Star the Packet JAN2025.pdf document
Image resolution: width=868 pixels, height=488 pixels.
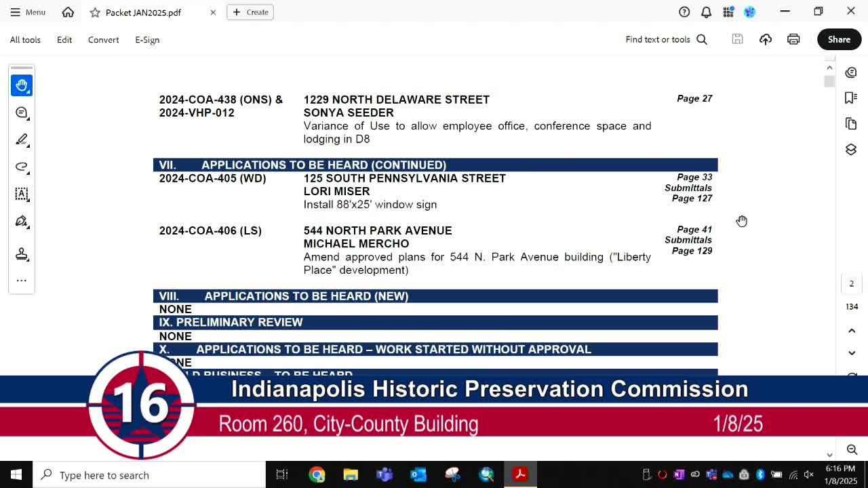[x=95, y=12]
